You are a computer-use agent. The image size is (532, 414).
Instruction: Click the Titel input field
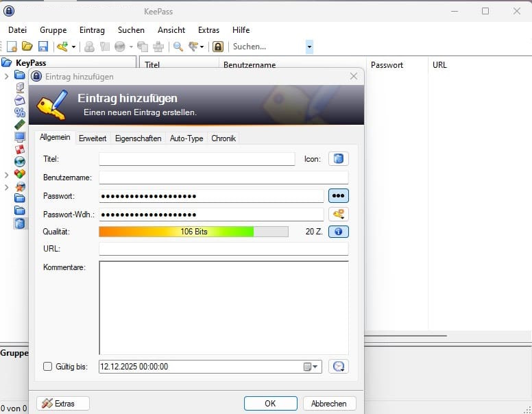click(197, 159)
